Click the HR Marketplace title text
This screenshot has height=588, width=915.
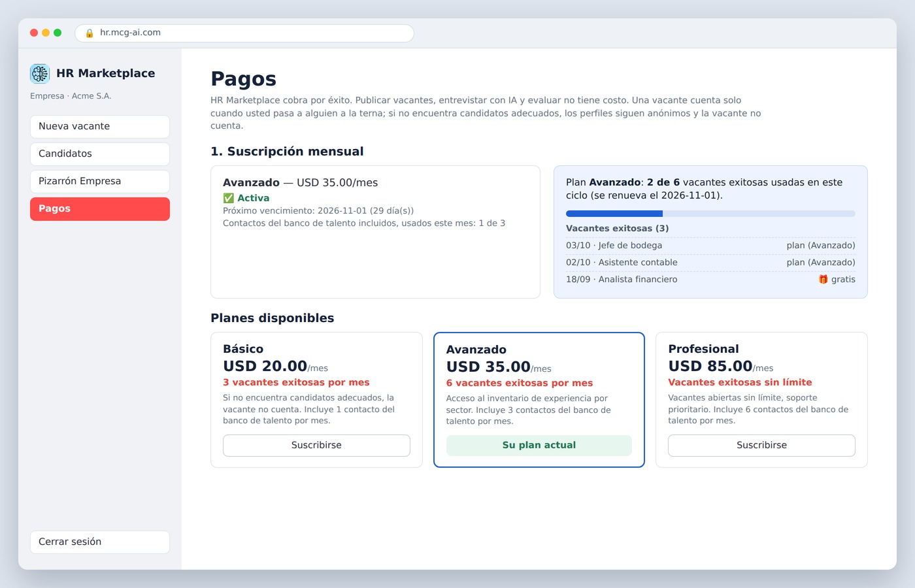pyautogui.click(x=106, y=74)
